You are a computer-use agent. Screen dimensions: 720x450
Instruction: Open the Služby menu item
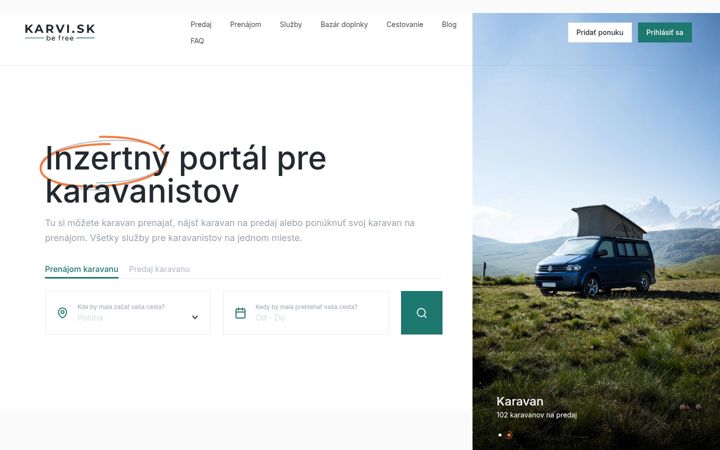tap(291, 24)
